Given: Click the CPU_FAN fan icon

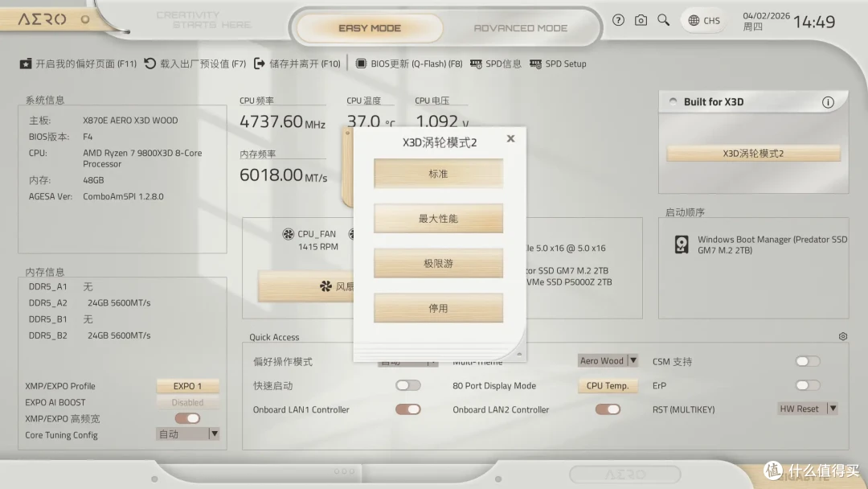Looking at the screenshot, I should (288, 234).
